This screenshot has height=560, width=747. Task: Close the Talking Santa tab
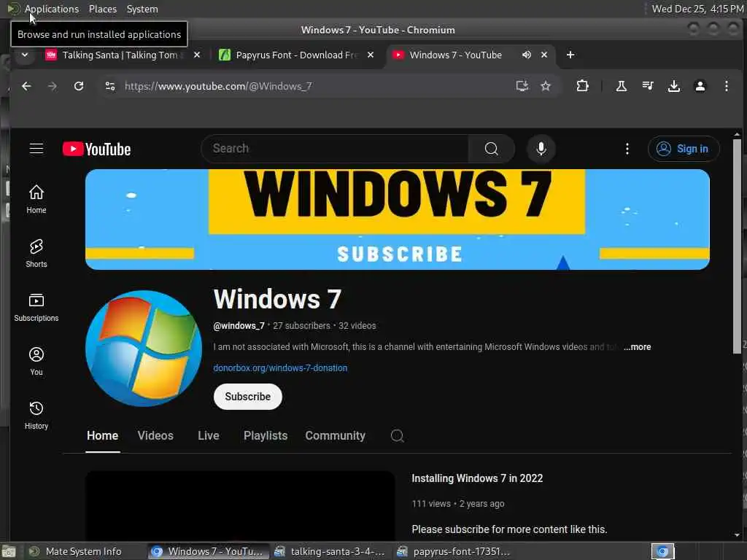pyautogui.click(x=197, y=55)
